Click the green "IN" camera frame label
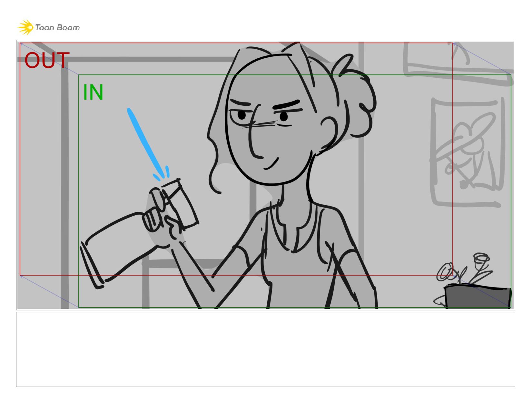The width and height of the screenshot is (532, 411). coord(93,92)
